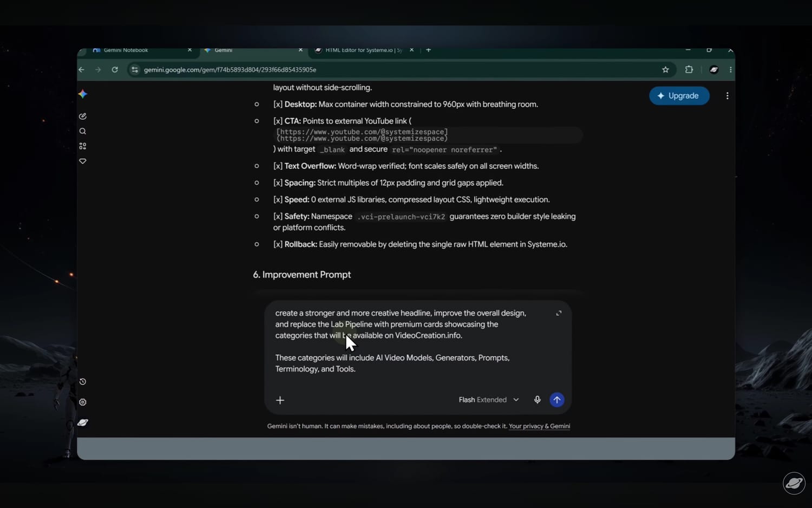Click the plus icon to add attachments

point(280,400)
